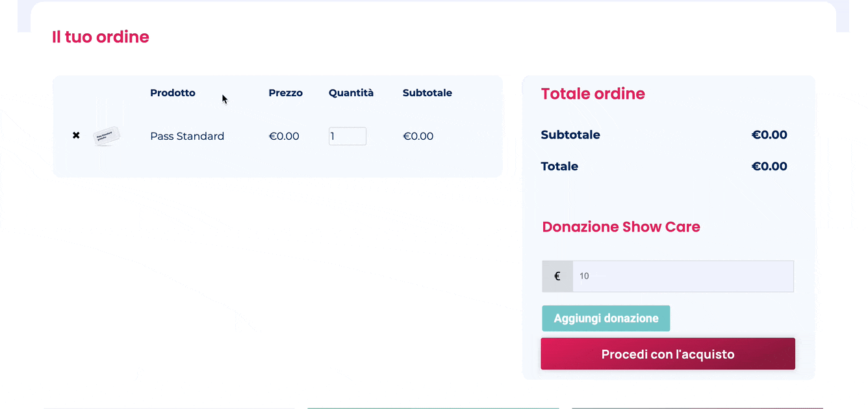Click the €0.00 price in Prezzo column
868x409 pixels.
click(x=284, y=136)
